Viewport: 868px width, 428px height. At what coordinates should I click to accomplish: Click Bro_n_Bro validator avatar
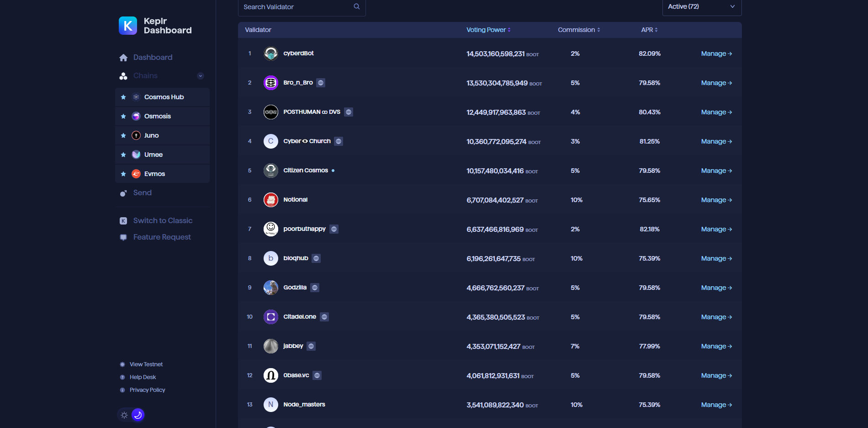[271, 83]
